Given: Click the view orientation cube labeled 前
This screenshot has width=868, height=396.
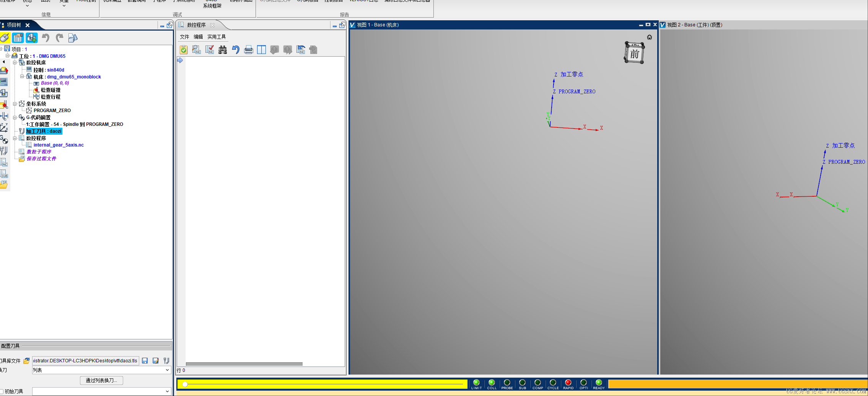Looking at the screenshot, I should click(x=635, y=53).
